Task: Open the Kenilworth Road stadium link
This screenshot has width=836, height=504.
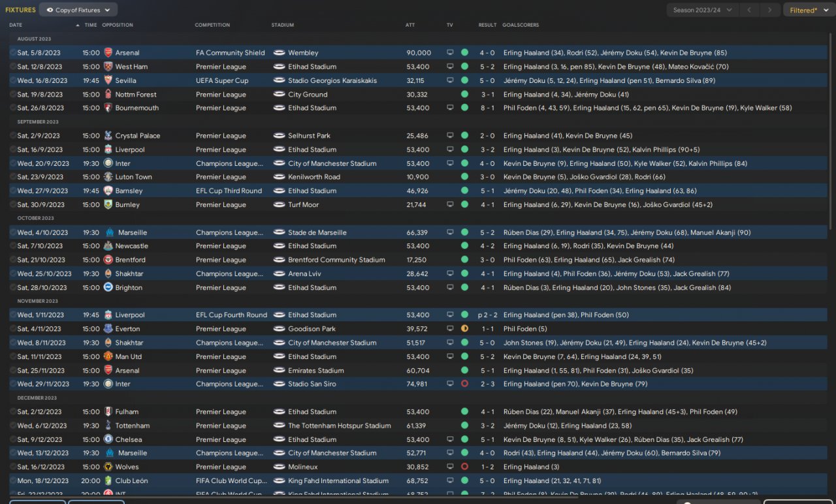Action: 314,177
